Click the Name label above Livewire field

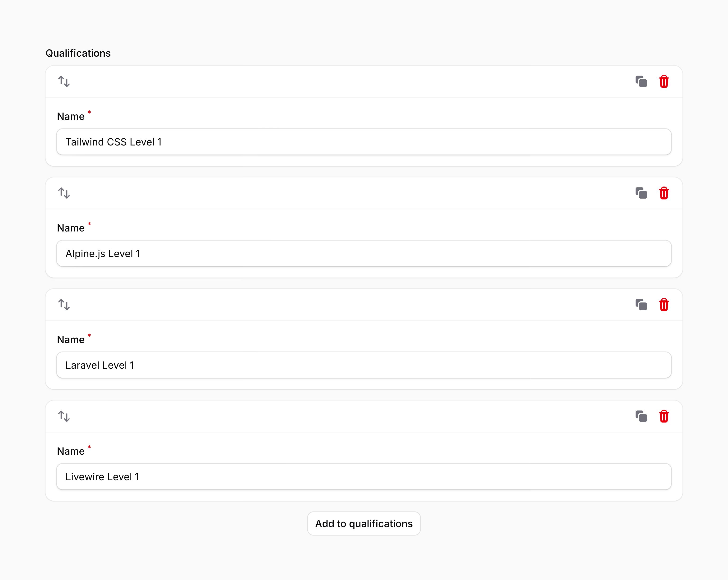click(x=71, y=451)
